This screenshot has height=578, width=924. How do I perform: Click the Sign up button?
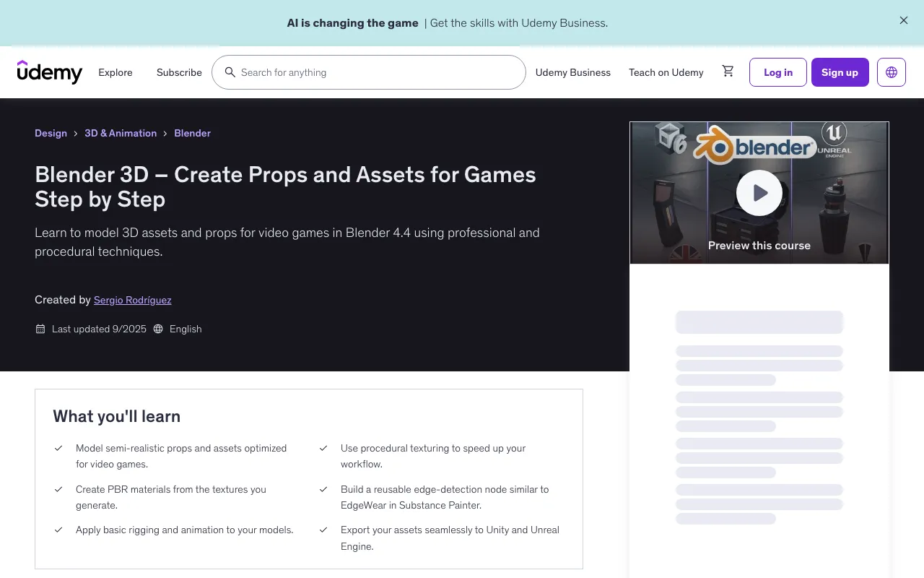tap(840, 72)
